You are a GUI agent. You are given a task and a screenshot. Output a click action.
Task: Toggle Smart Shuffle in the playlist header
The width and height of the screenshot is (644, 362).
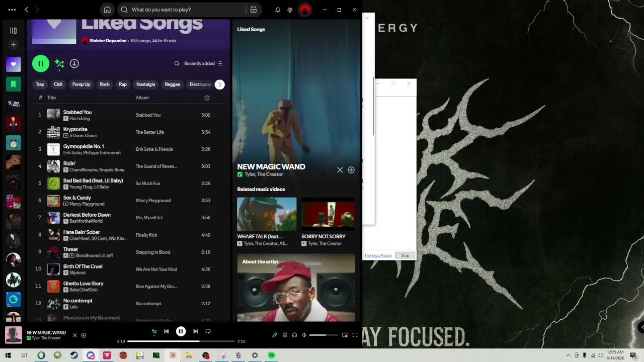(59, 63)
